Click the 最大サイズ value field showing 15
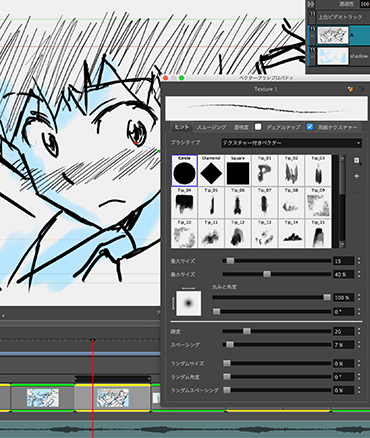Viewport: 370px width, 438px height. (344, 261)
